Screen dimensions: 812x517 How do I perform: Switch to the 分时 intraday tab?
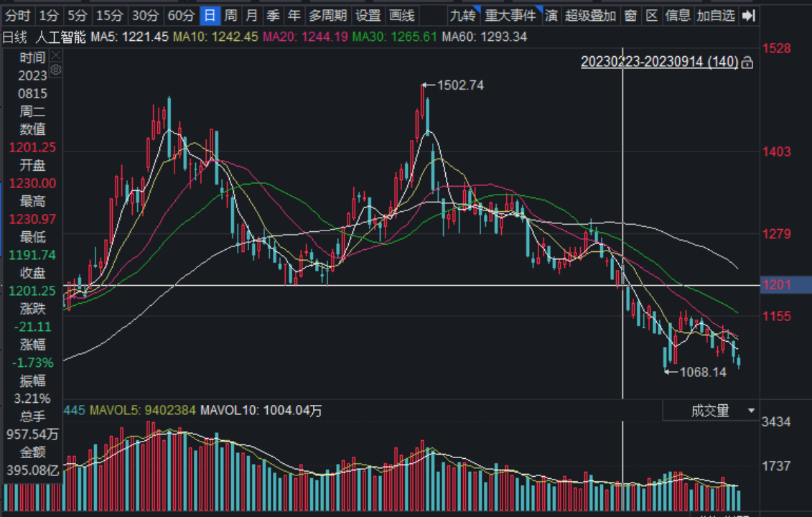click(17, 15)
